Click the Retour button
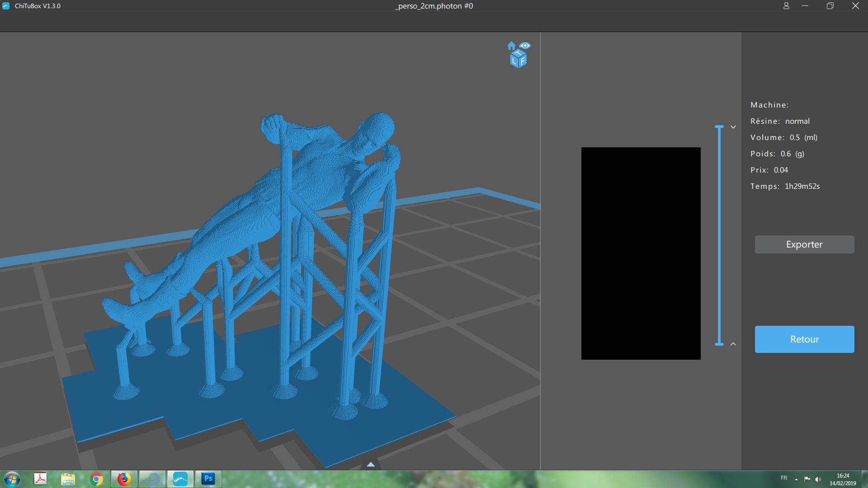868x488 pixels. [x=804, y=339]
